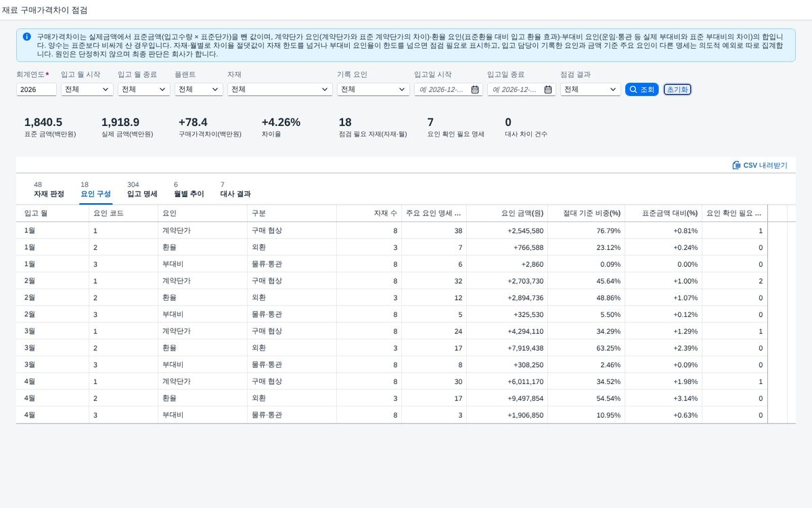Click the 점검 필요 자재(자재·월) KPI value 18
Image resolution: width=812 pixels, height=508 pixels.
tap(345, 122)
